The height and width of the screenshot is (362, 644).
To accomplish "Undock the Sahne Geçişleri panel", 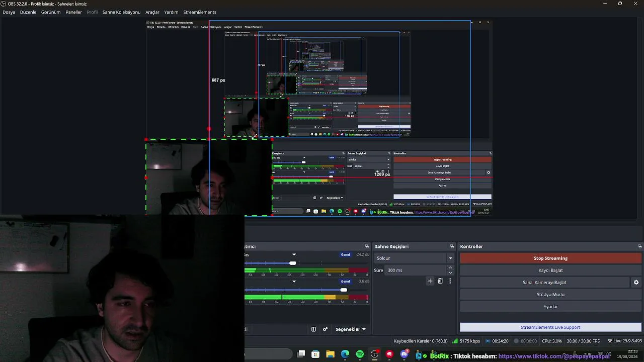I will pos(452,246).
